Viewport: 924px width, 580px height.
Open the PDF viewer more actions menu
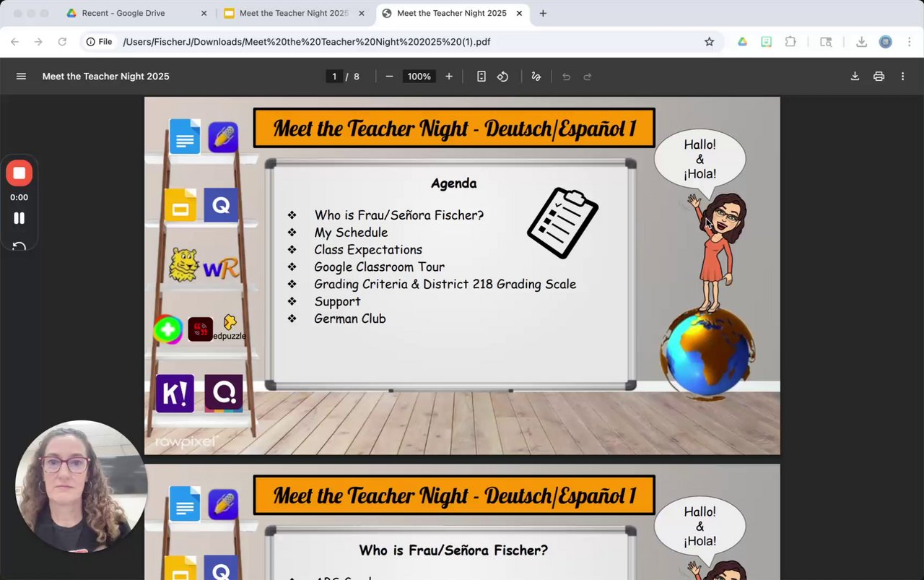pyautogui.click(x=902, y=77)
